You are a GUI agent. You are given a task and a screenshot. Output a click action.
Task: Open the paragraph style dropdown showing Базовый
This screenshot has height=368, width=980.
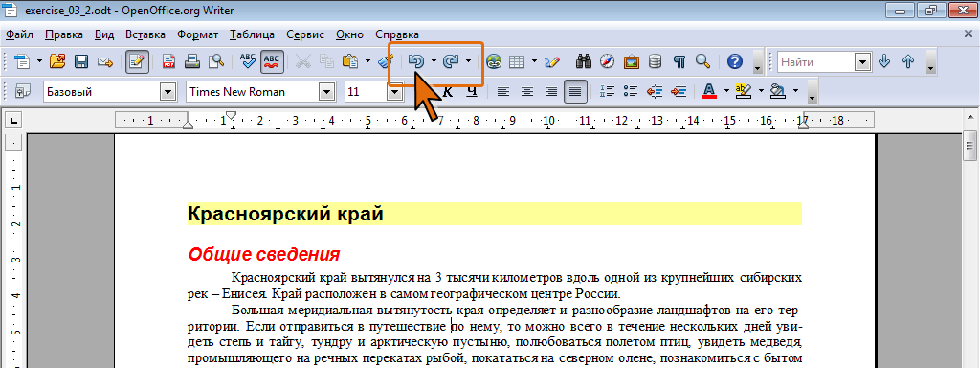coord(167,92)
